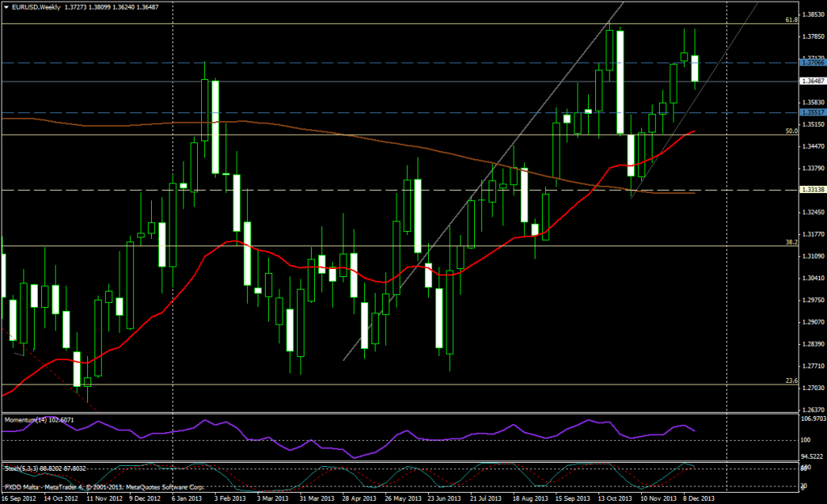Click the Momentum(14) indicator label
The image size is (827, 504).
pos(40,420)
